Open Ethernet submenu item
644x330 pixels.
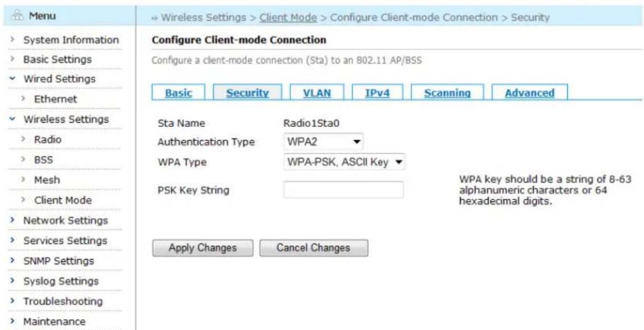(55, 99)
